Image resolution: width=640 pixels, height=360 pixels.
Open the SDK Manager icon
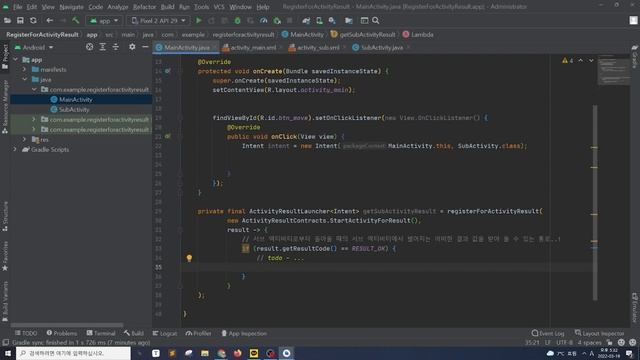tap(332, 20)
